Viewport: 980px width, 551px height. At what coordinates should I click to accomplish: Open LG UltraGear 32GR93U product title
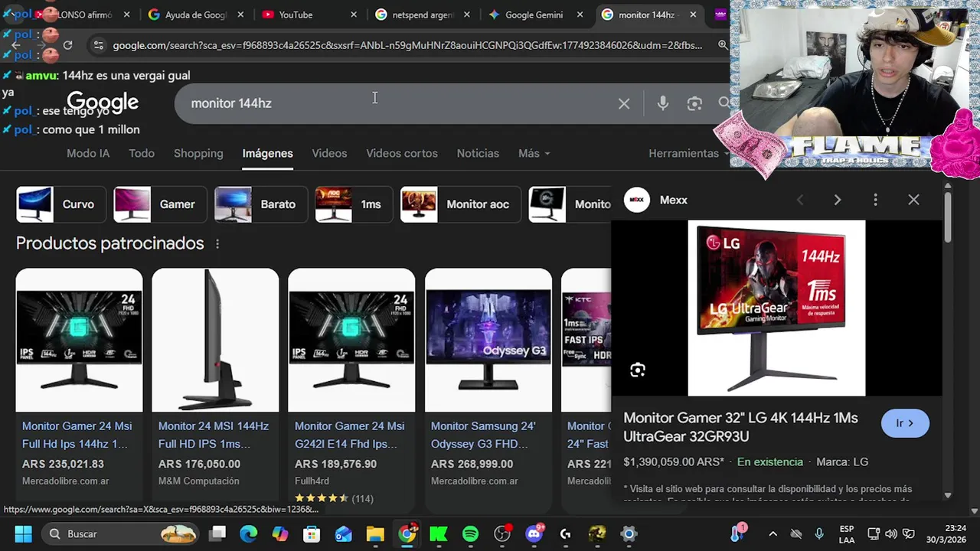740,427
